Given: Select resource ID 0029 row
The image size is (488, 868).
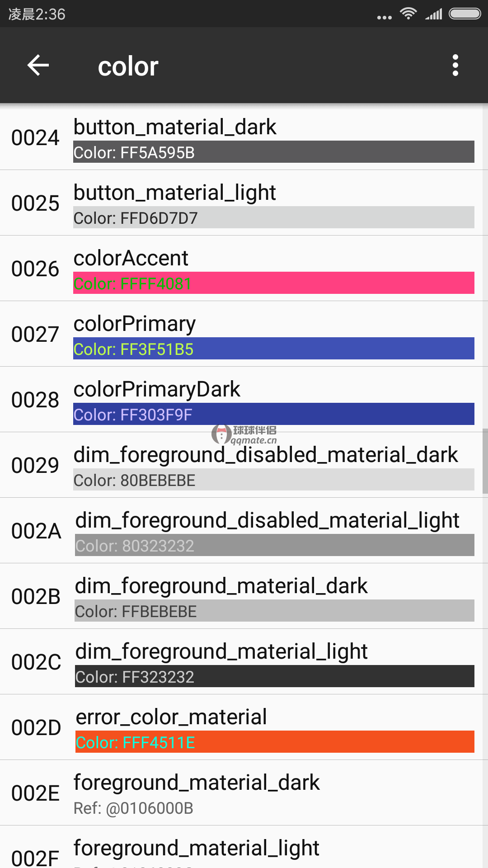Looking at the screenshot, I should (244, 465).
